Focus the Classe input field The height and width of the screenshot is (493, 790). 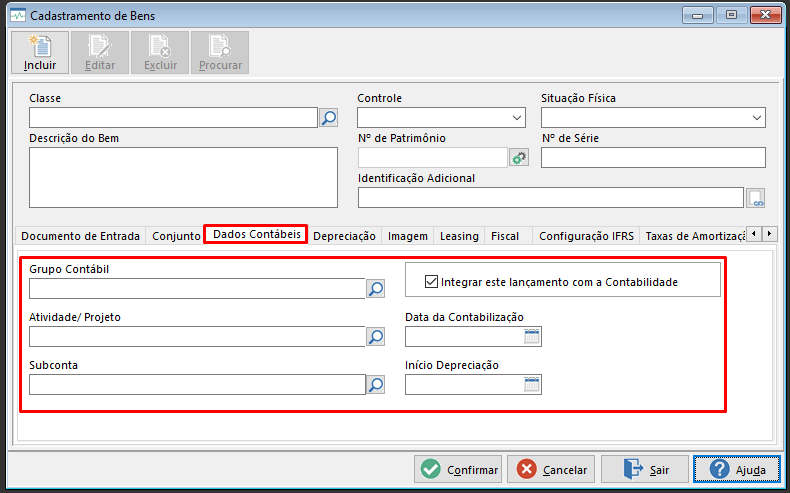[173, 118]
